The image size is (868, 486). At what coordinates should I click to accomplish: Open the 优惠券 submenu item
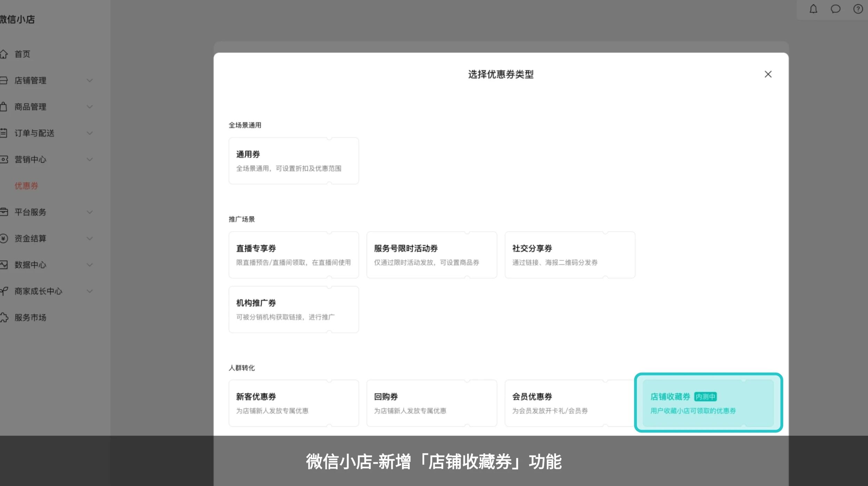click(x=26, y=186)
